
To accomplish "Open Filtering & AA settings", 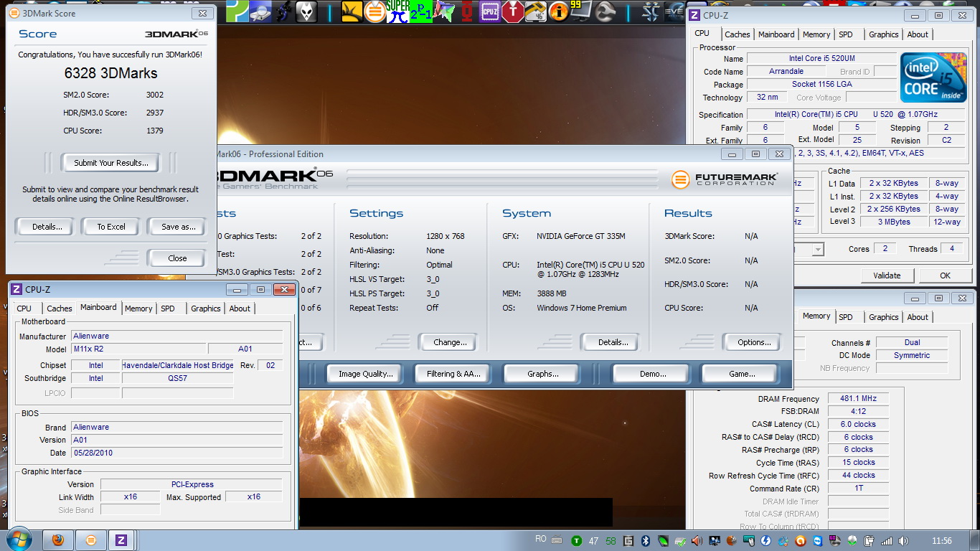I will point(453,374).
